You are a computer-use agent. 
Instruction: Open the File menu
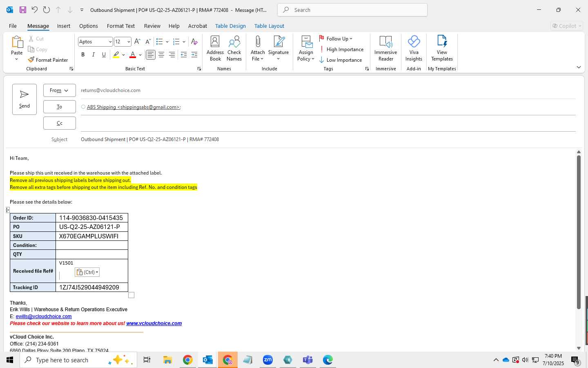pyautogui.click(x=13, y=26)
